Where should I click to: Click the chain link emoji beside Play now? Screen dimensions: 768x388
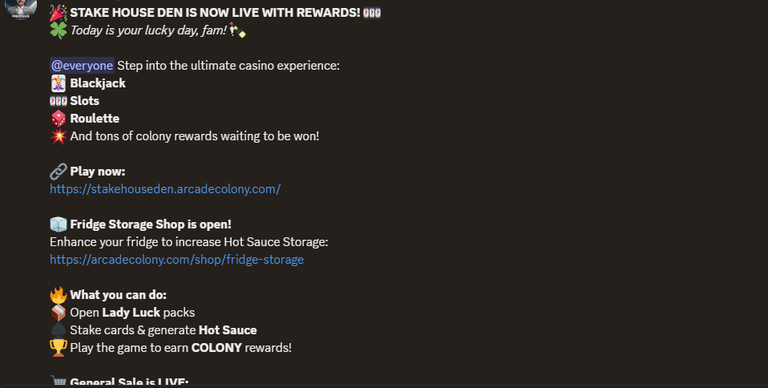coord(58,171)
